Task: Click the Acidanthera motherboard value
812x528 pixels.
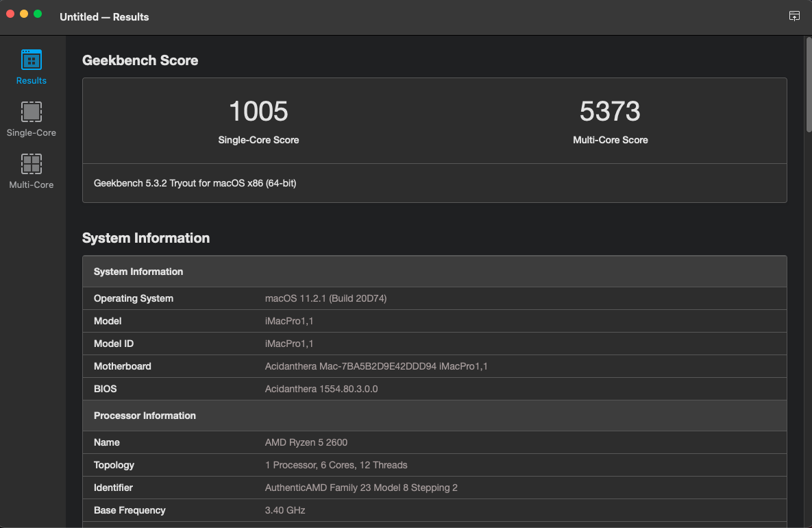Action: click(x=376, y=366)
